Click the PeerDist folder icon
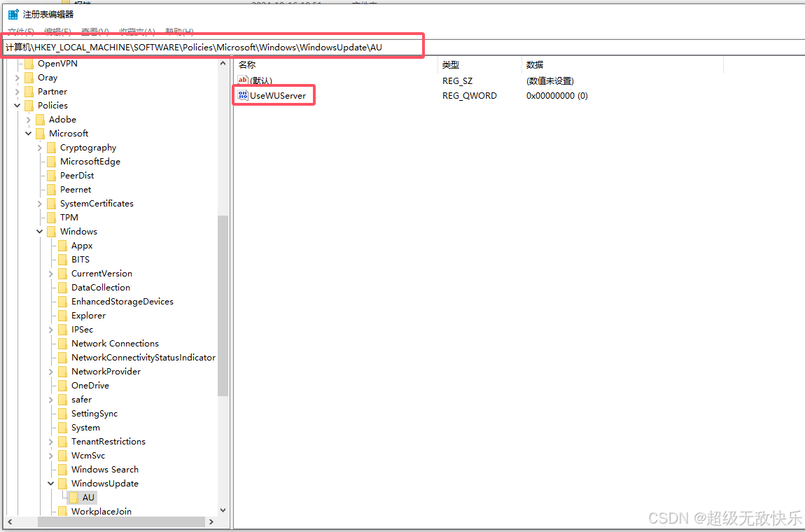805x532 pixels. [51, 176]
